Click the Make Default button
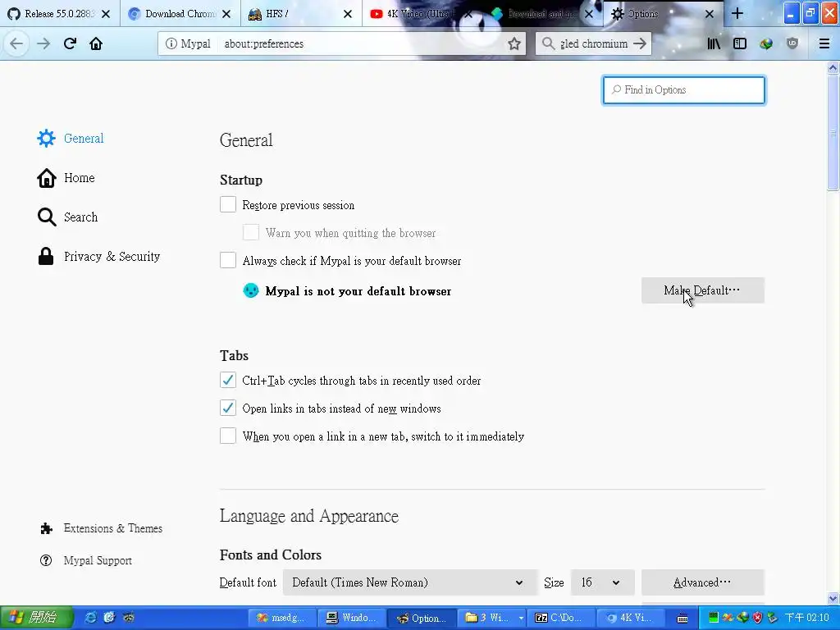 click(x=703, y=290)
